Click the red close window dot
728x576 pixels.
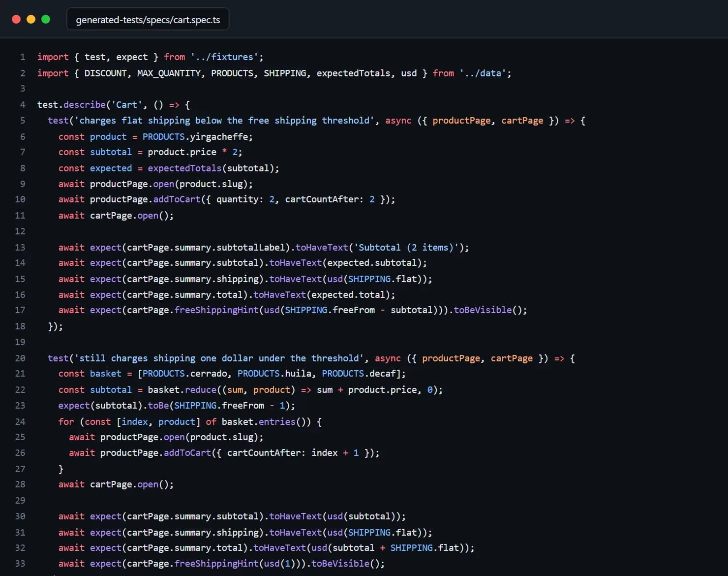(16, 19)
